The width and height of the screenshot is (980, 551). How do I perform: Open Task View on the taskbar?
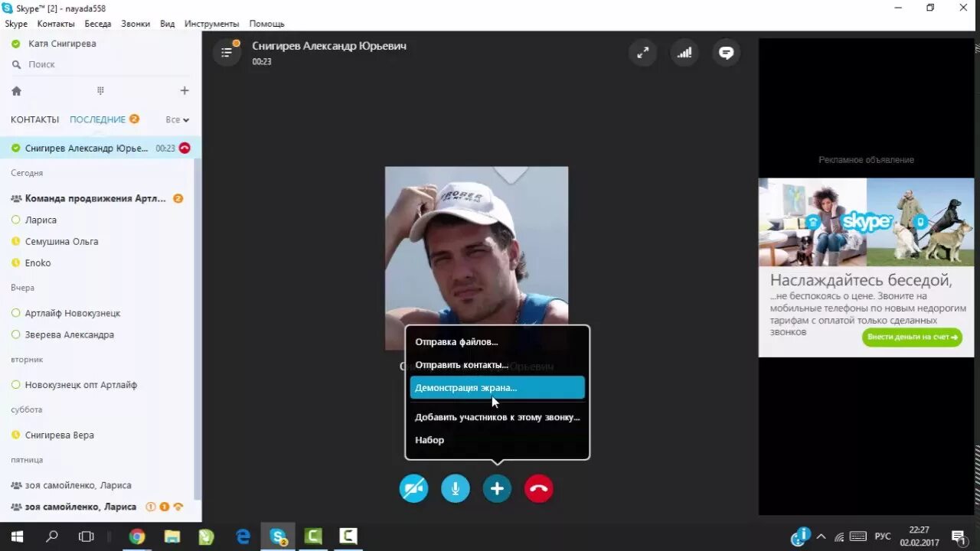pos(87,536)
